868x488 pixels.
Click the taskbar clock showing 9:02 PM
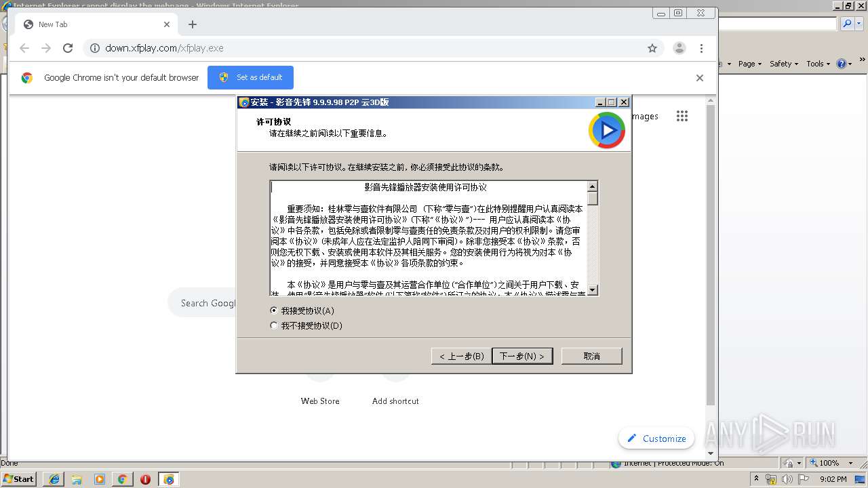tap(833, 479)
